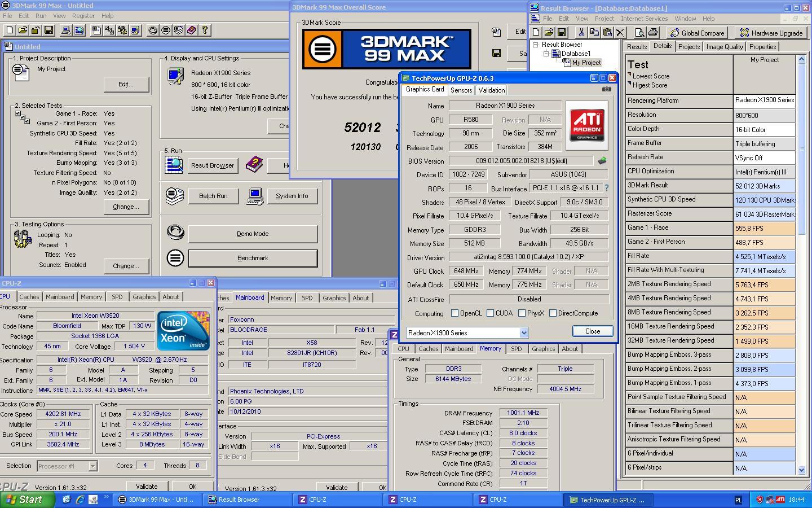The width and height of the screenshot is (812, 508).
Task: Switch to 3DMark 99 Max taskbar item
Action: (x=156, y=500)
